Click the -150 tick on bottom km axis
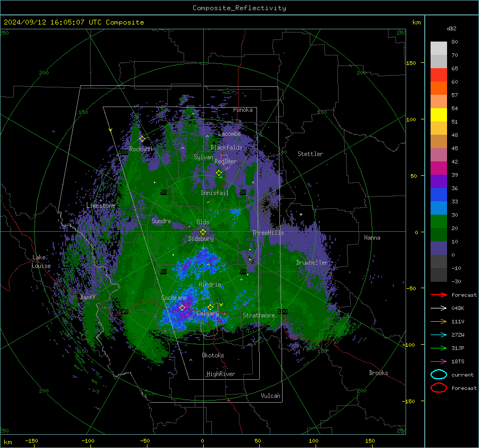 tap(31, 441)
